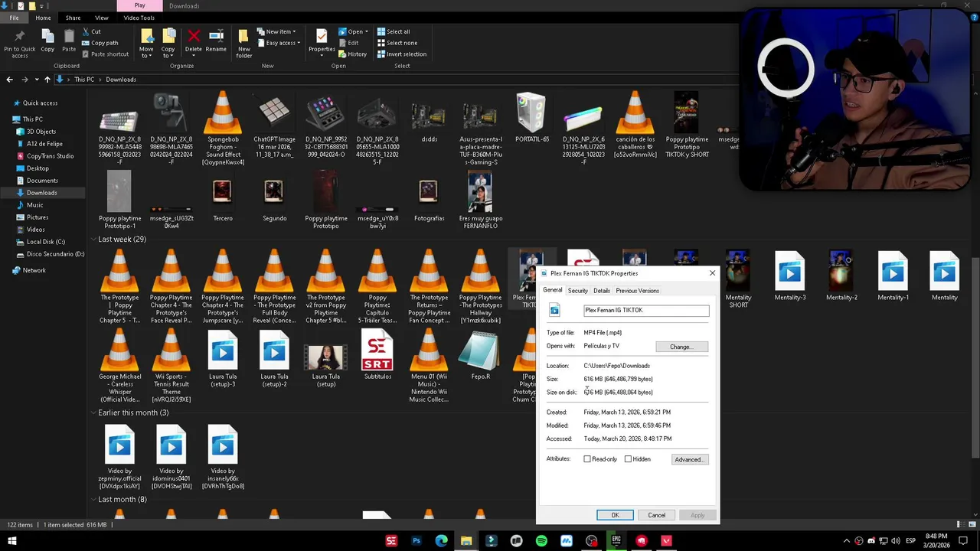Confirm Properties dialog with OK

point(615,515)
